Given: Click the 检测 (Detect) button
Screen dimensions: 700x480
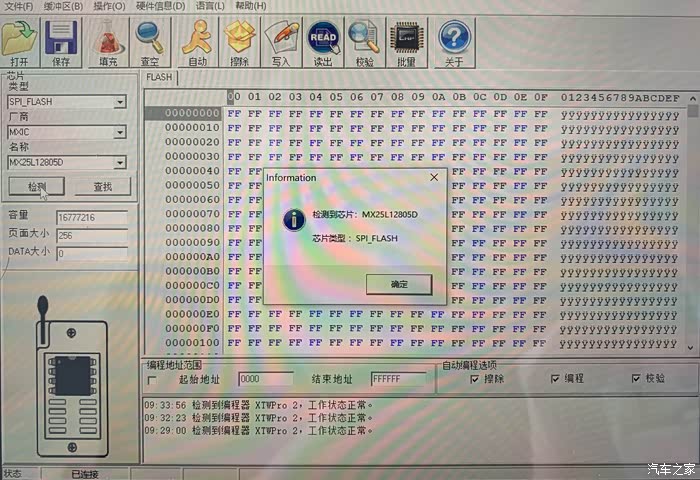Looking at the screenshot, I should tap(37, 187).
